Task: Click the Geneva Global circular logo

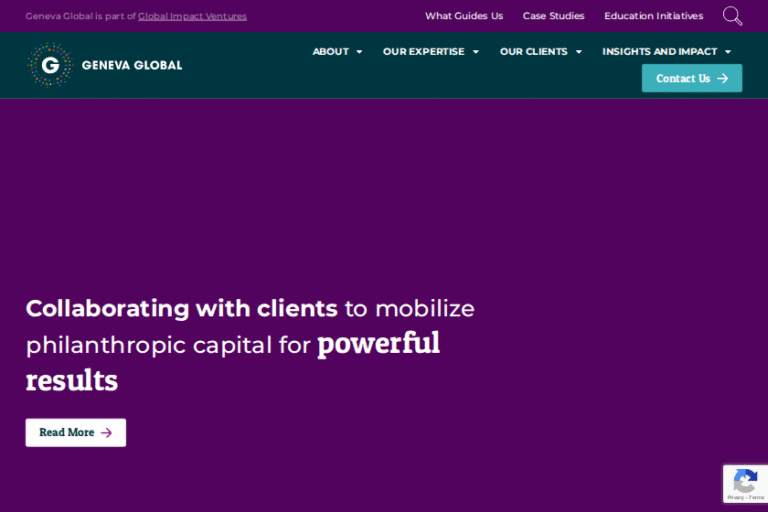Action: pos(49,65)
